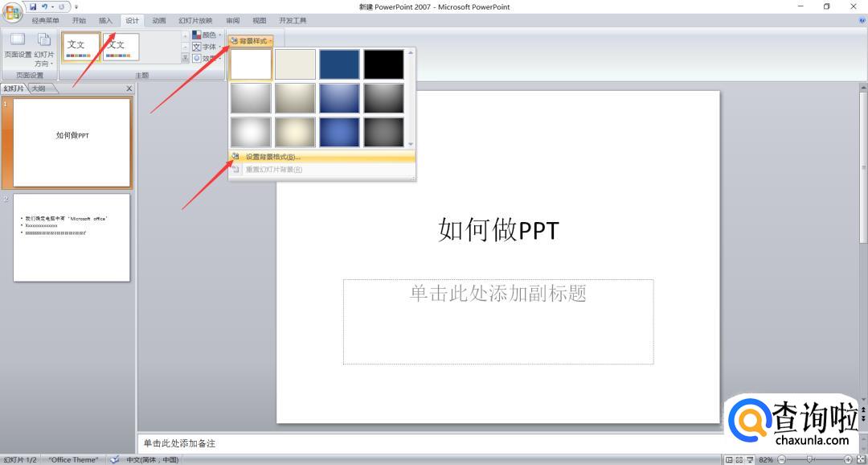Screen dimensions: 868x465
Task: Click the 中文(简体，中国) language indicator
Action: pos(153,460)
